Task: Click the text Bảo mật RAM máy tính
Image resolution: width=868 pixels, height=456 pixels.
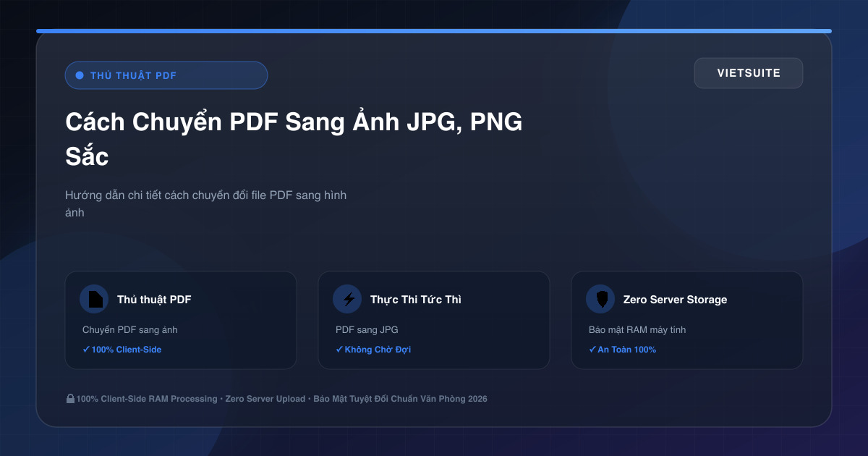Action: (637, 330)
